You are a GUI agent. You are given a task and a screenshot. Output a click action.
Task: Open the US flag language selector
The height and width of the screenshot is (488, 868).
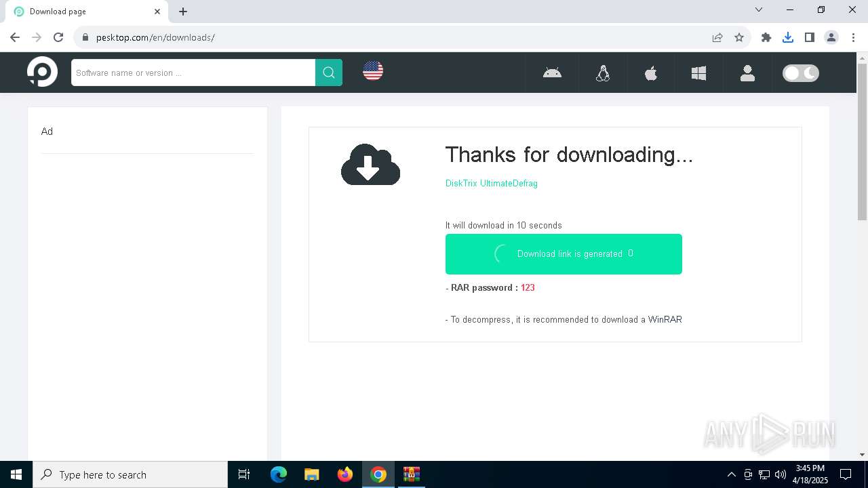point(373,70)
